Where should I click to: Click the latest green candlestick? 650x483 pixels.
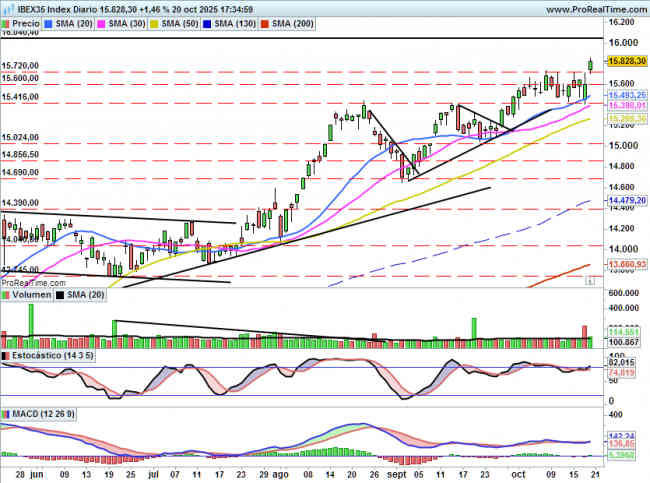[591, 65]
